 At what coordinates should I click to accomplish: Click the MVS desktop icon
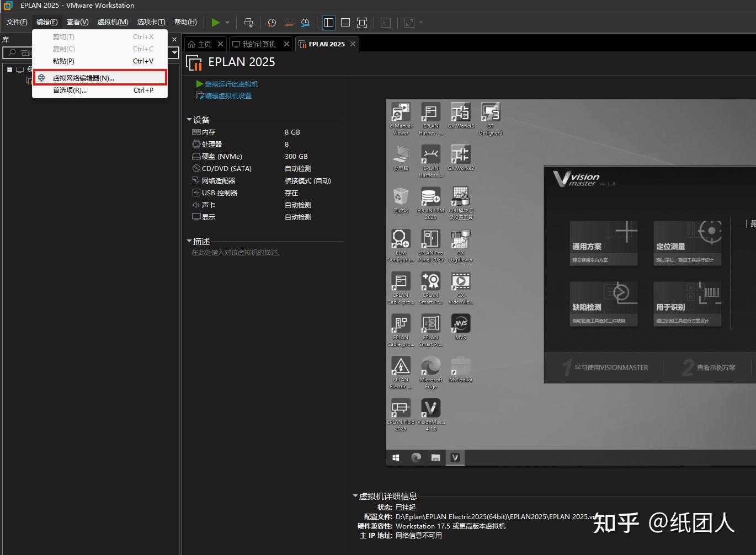(461, 327)
